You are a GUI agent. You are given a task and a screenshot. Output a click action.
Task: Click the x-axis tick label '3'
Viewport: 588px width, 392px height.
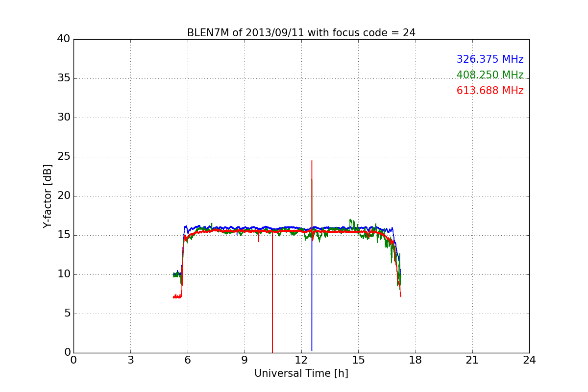click(130, 360)
